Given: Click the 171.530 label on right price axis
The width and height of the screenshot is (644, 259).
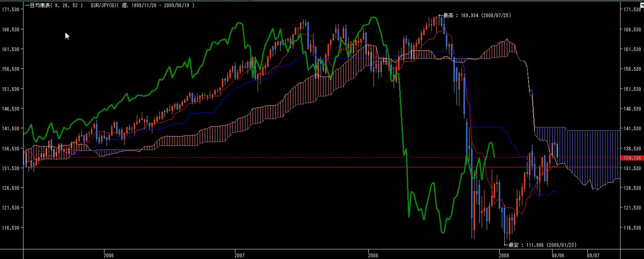Looking at the screenshot, I should 633,9.
